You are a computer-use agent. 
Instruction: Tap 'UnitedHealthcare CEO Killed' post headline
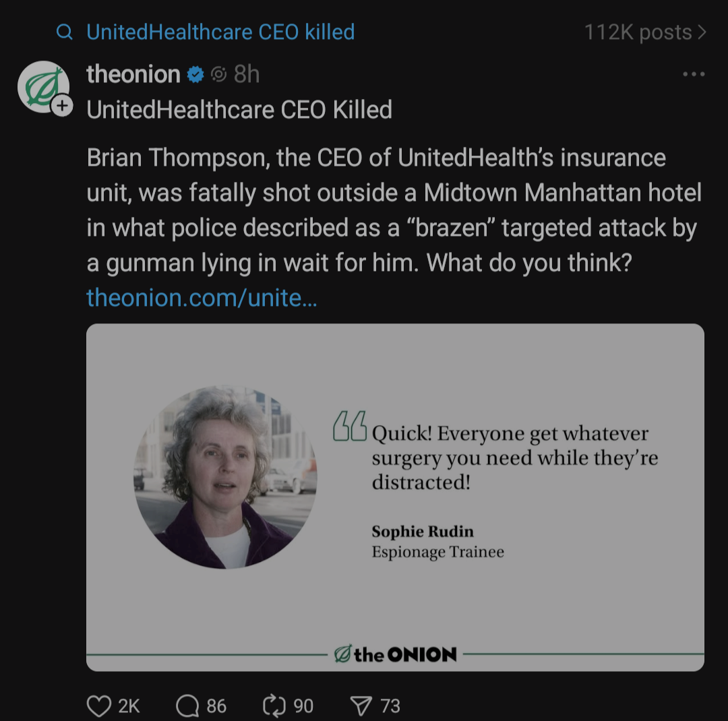pyautogui.click(x=239, y=110)
